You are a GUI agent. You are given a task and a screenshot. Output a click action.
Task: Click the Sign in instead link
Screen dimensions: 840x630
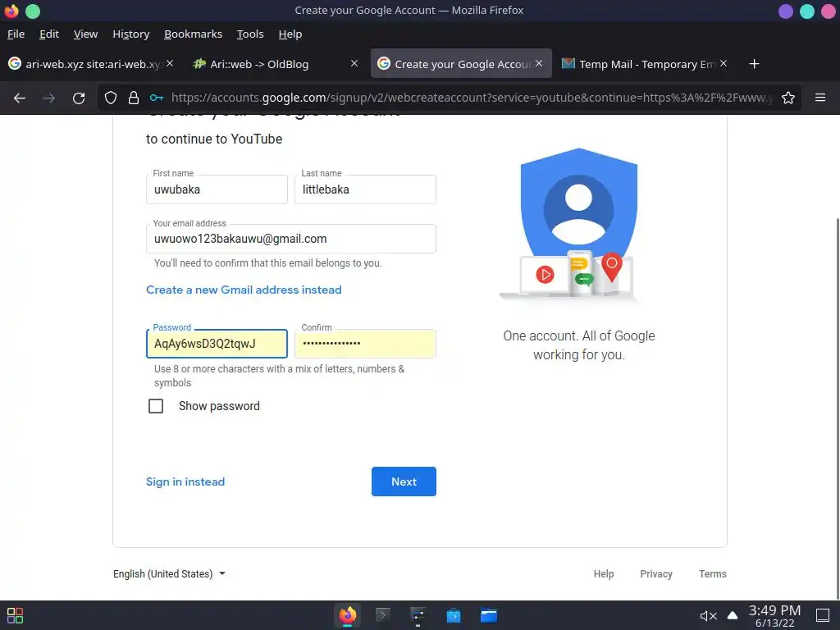[185, 482]
